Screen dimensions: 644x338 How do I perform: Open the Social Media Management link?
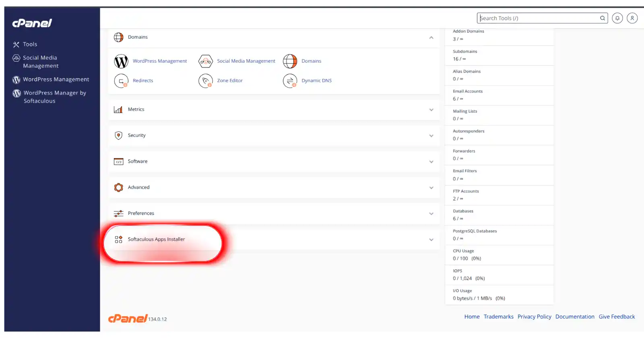[246, 61]
